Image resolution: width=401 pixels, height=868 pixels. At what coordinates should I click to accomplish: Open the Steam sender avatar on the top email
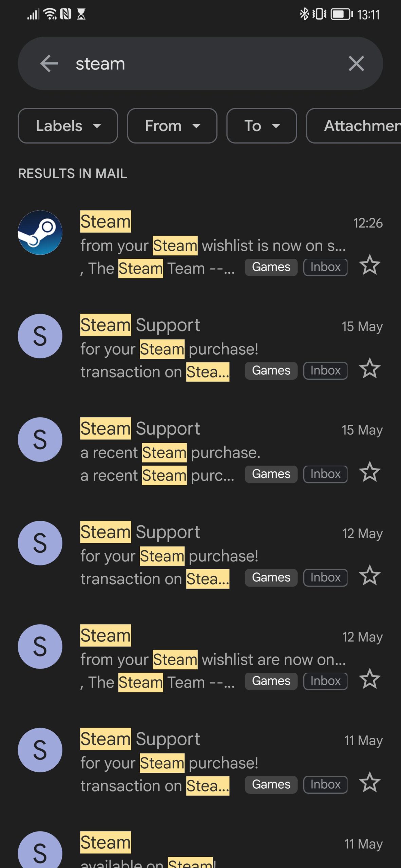tap(40, 232)
